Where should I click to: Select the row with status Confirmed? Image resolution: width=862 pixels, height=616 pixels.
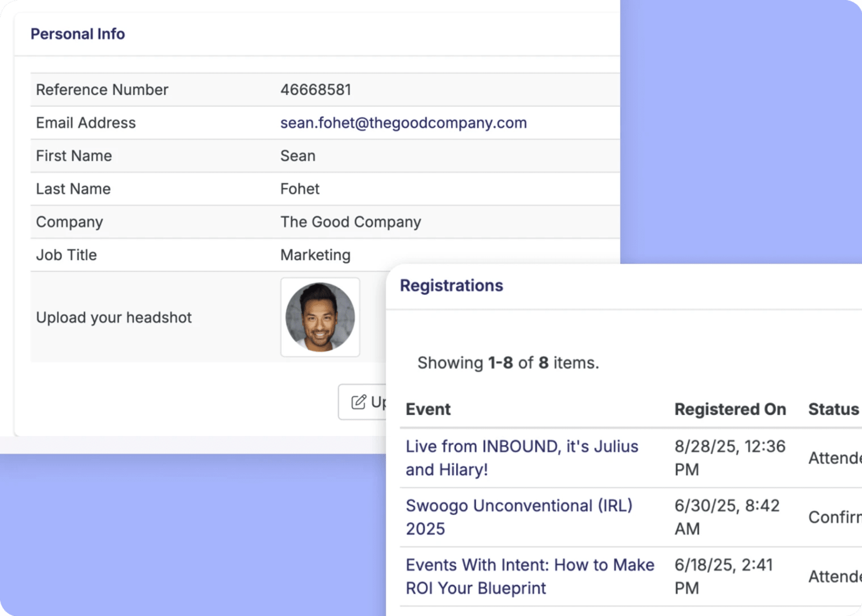646,517
